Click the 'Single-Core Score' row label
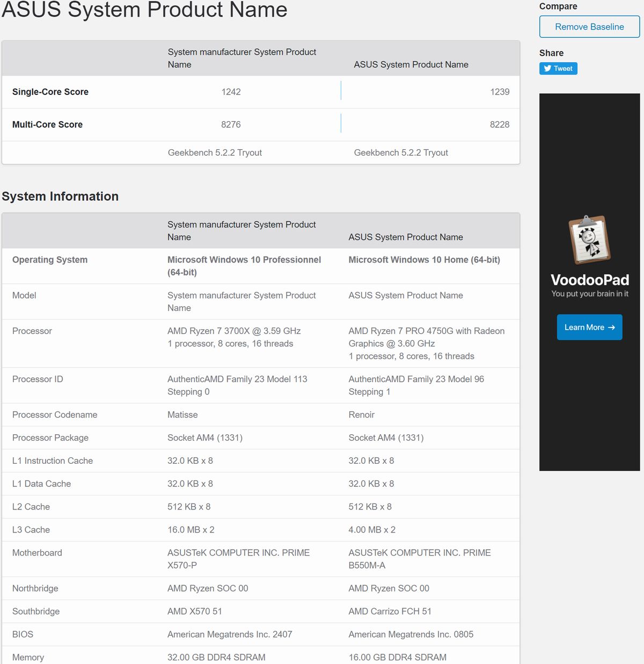Screen dimensions: 644x664 [x=50, y=92]
